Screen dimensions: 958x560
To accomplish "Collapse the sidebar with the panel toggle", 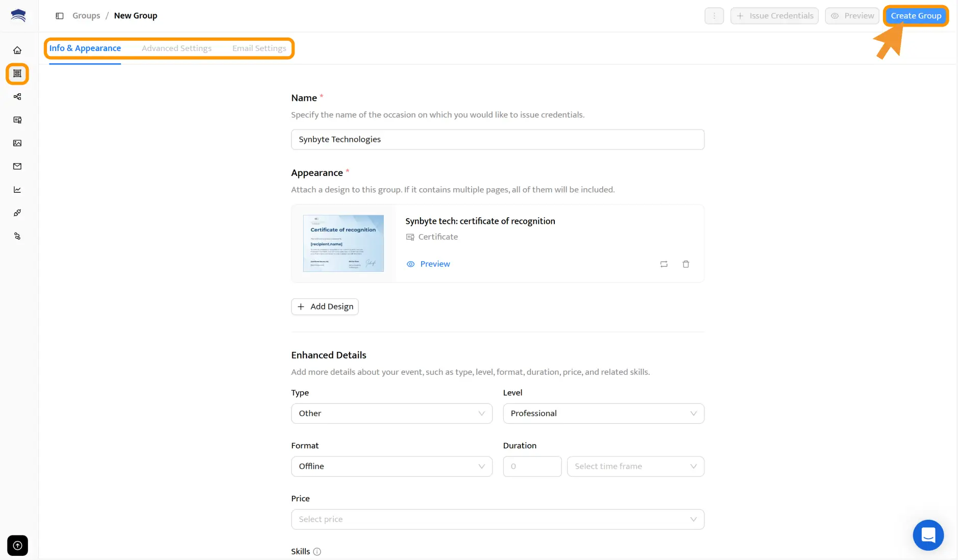I will pos(60,16).
